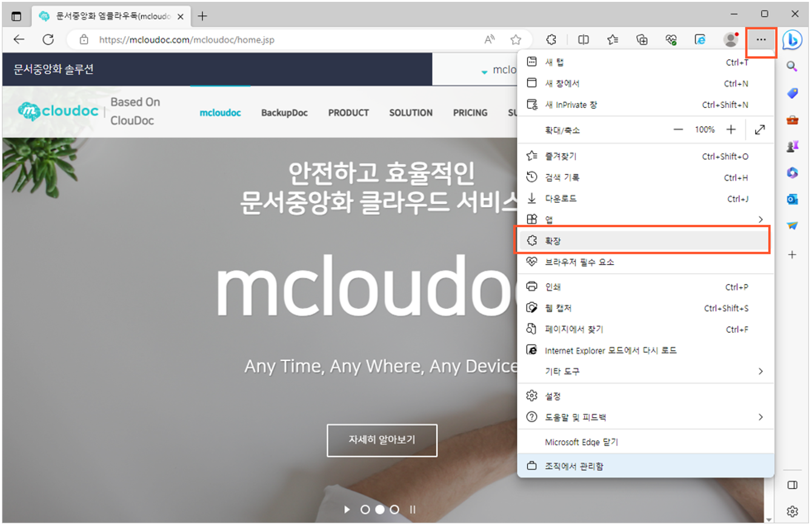Click the Settings and more ellipsis button
The height and width of the screenshot is (527, 812).
[761, 39]
